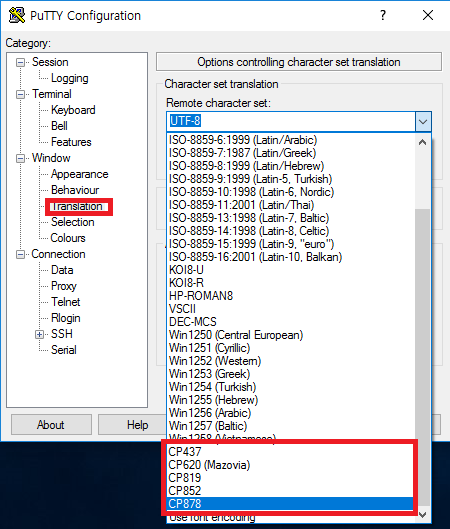Open the Telnet settings category
This screenshot has width=450, height=529.
[65, 302]
